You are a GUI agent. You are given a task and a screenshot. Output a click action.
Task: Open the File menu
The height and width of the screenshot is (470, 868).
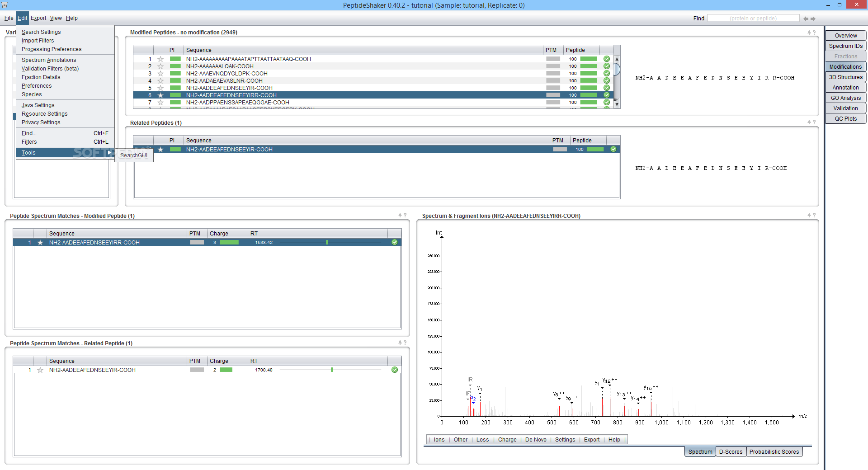click(x=9, y=18)
